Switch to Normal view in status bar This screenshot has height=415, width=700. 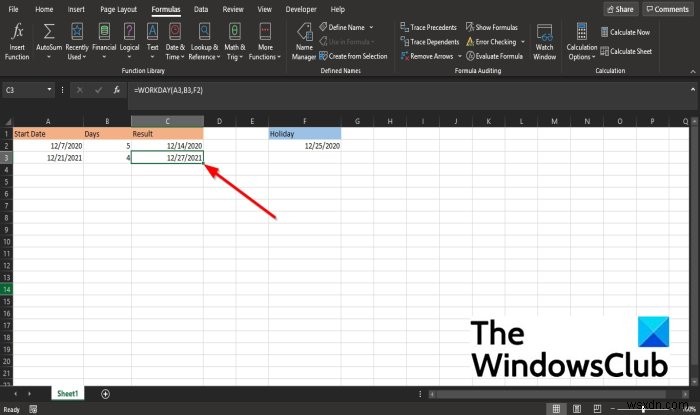click(556, 409)
